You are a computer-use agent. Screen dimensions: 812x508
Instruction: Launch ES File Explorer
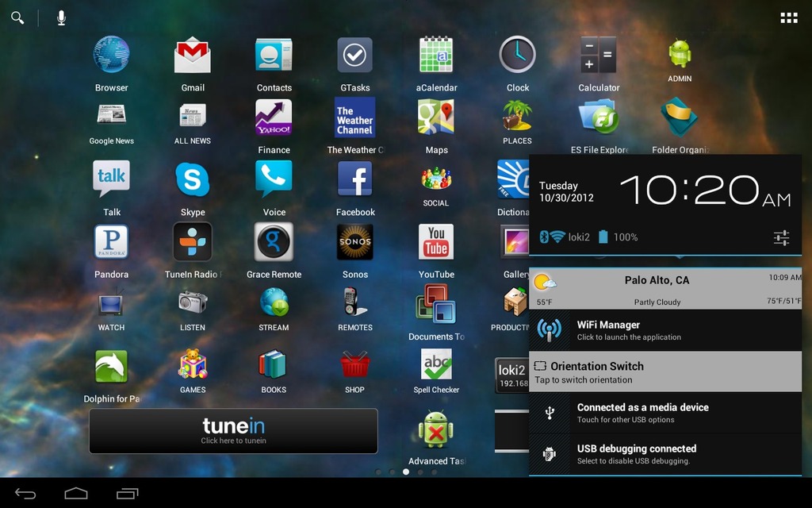click(599, 117)
